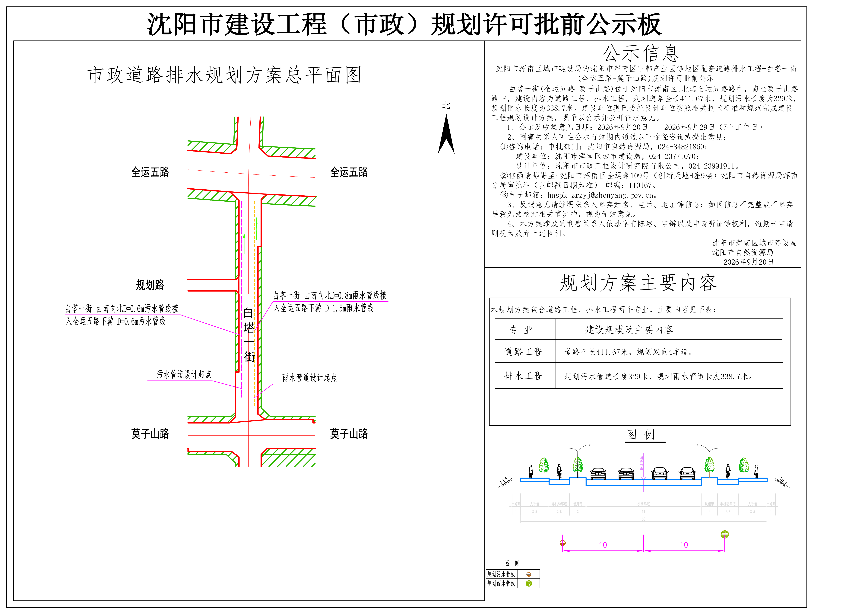Click the heading 公示信息
Image resolution: width=868 pixels, height=614 pixels.
pyautogui.click(x=641, y=53)
